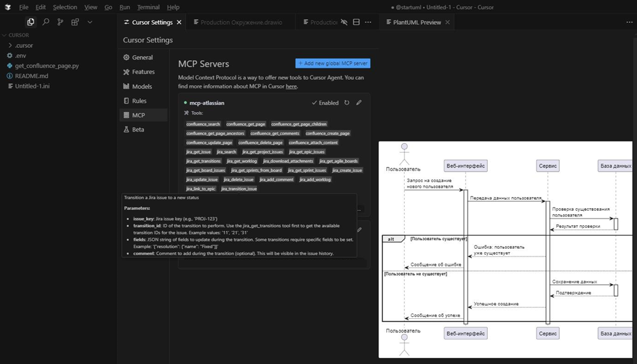Image resolution: width=637 pixels, height=364 pixels.
Task: Open get_confluence_page.py in the file tree
Action: [x=46, y=66]
